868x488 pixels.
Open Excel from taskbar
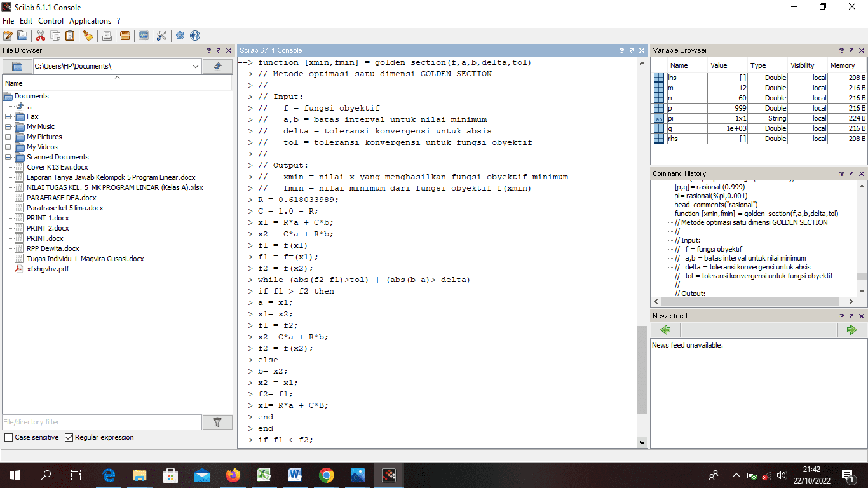264,475
